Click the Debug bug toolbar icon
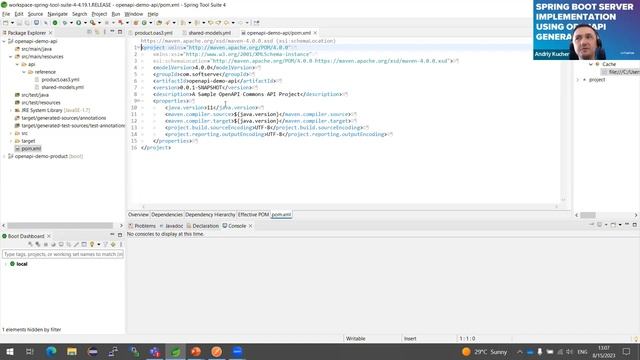 click(x=64, y=23)
